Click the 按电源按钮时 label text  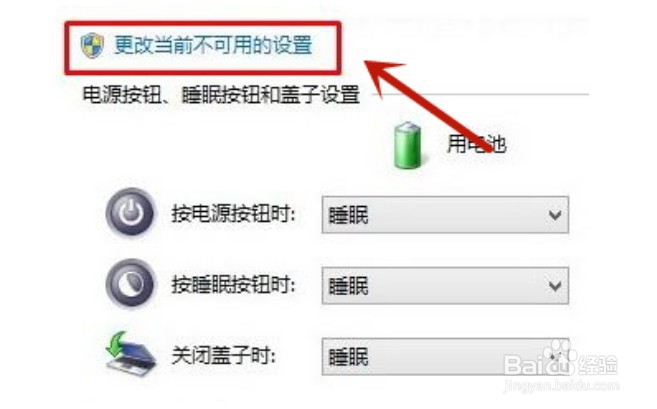[234, 214]
